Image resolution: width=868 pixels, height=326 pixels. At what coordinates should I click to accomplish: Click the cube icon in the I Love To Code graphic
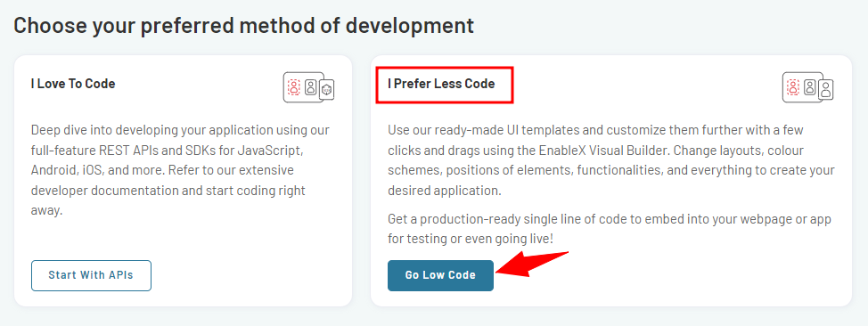pos(327,88)
